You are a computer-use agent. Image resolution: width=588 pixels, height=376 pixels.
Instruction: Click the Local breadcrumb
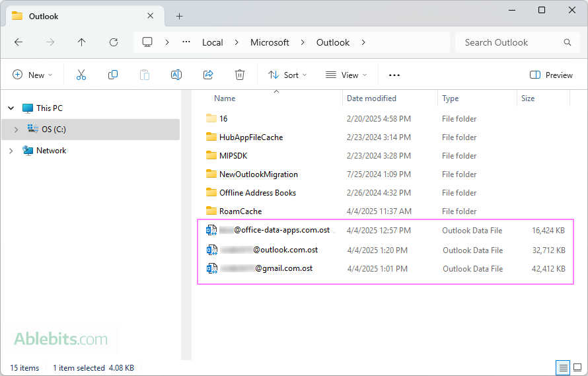pyautogui.click(x=213, y=42)
